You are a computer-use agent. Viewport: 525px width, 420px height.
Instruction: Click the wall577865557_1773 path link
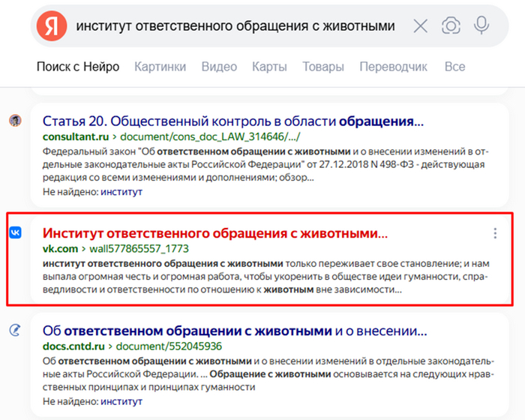[x=139, y=249]
